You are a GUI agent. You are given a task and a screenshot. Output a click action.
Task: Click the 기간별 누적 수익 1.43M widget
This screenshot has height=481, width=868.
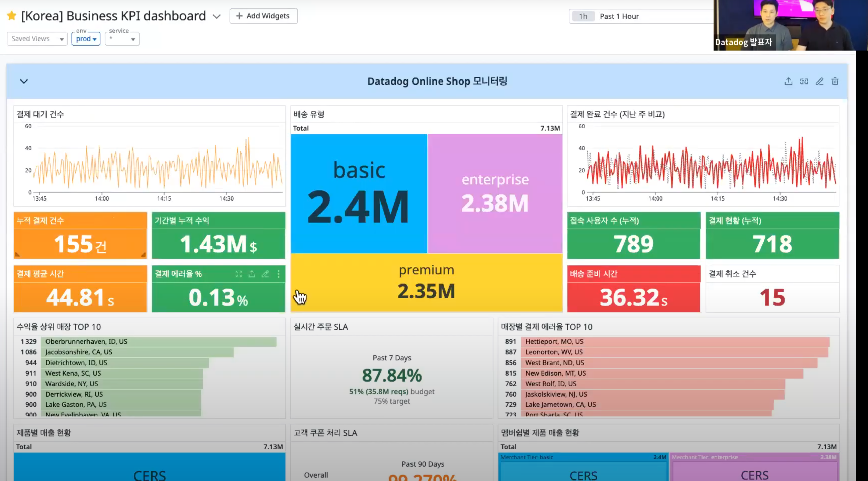[x=218, y=235]
